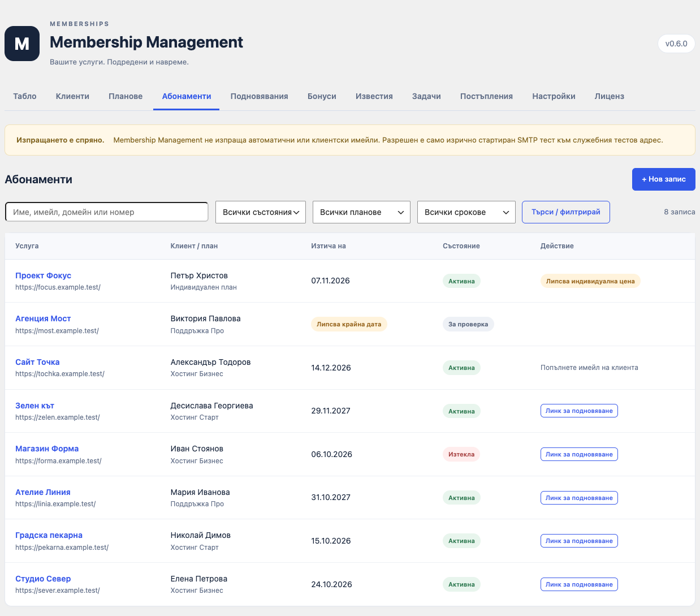Click client name Мария Иванова
Screen dimensions: 700x616
[x=200, y=492]
